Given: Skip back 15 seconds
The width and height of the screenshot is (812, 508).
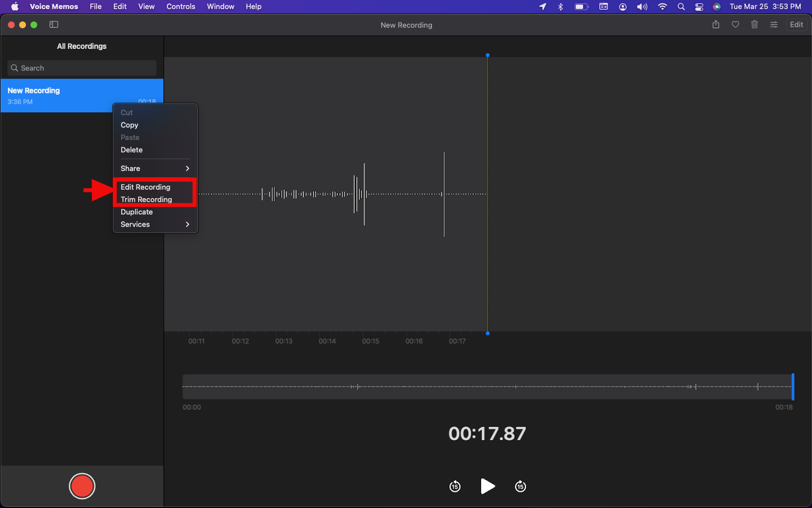Looking at the screenshot, I should click(x=455, y=486).
